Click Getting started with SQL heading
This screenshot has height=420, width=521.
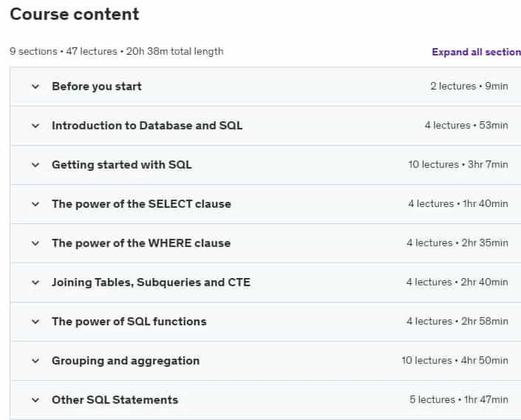pos(122,165)
